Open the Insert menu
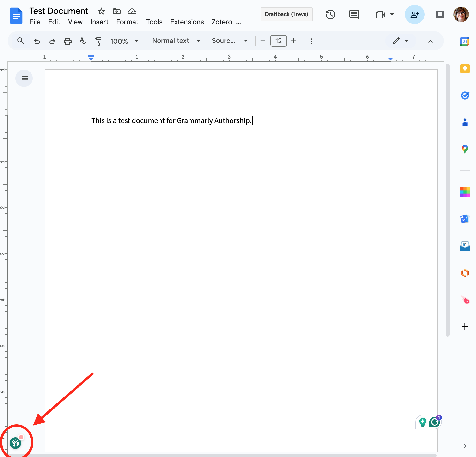Image resolution: width=476 pixels, height=457 pixels. click(x=99, y=22)
